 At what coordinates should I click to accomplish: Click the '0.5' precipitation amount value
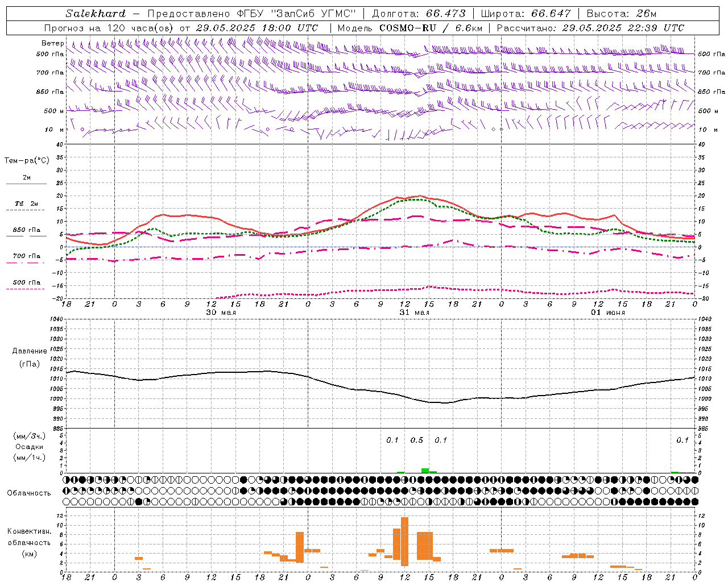417,440
